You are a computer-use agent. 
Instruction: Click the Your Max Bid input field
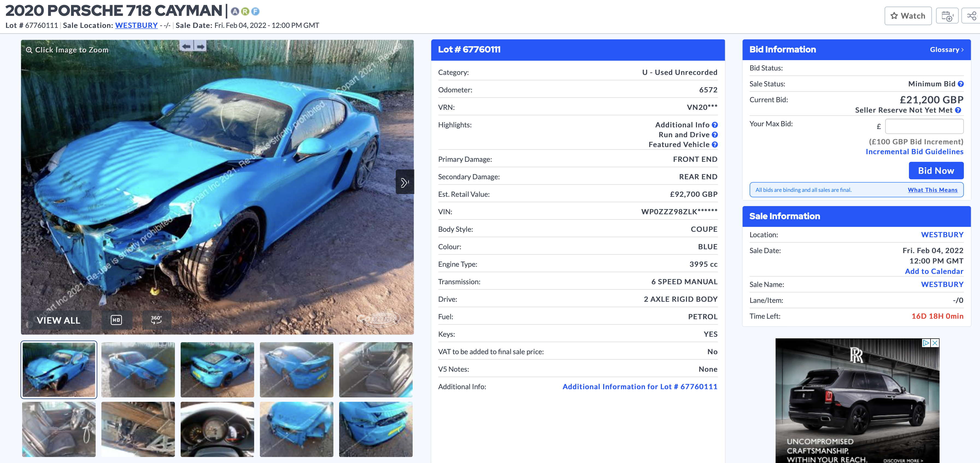click(x=924, y=126)
